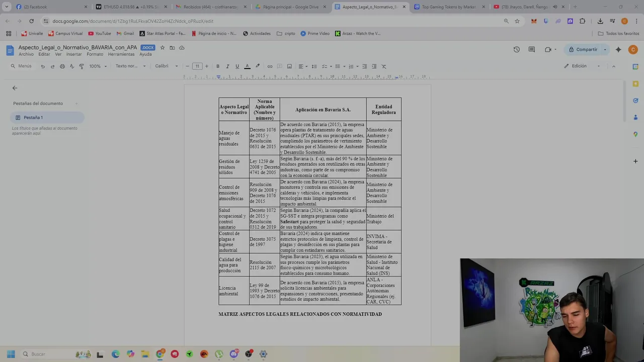The height and width of the screenshot is (362, 644).
Task: Open the Archivo menu
Action: (x=26, y=54)
